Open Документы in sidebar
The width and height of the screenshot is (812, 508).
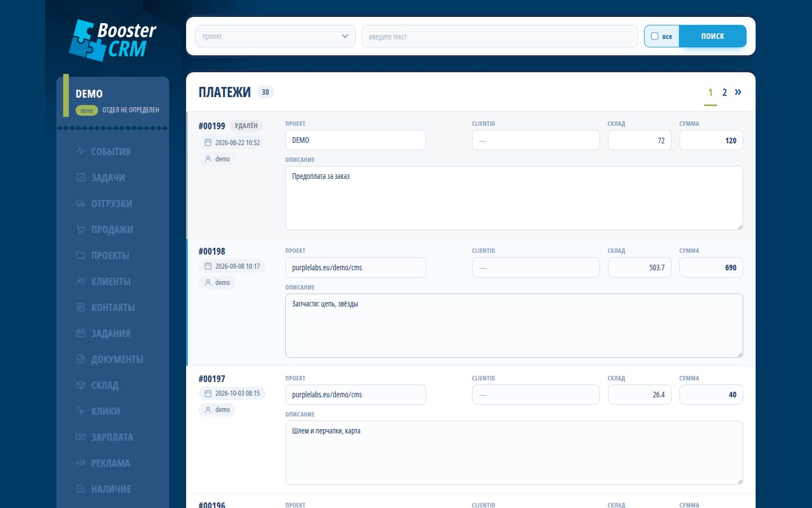(x=117, y=359)
